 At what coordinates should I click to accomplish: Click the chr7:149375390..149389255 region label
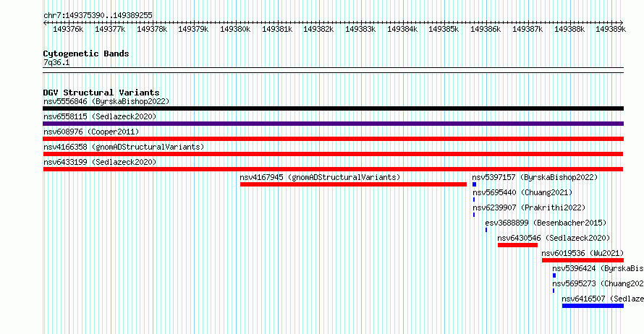[98, 15]
